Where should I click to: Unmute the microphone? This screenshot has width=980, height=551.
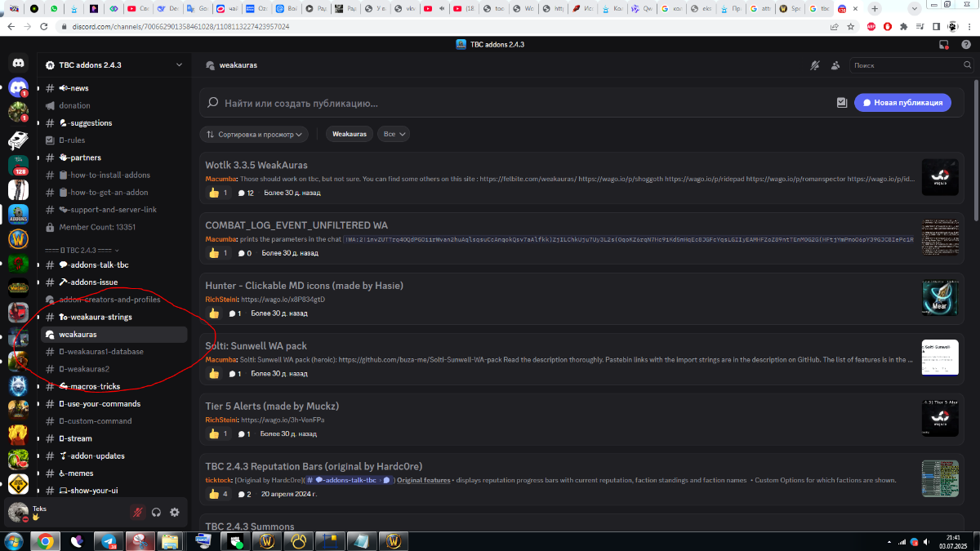[x=138, y=512]
